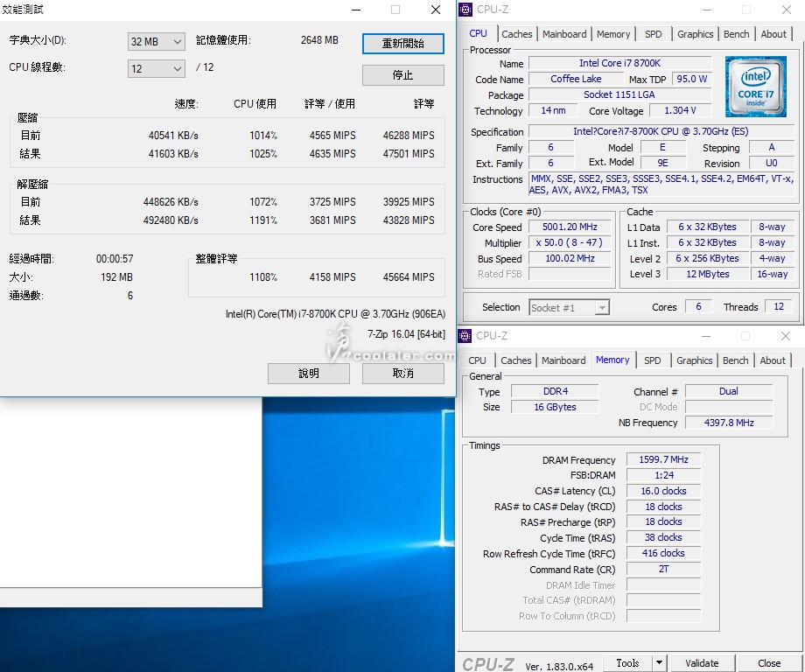Image resolution: width=805 pixels, height=672 pixels.
Task: Click the memory Type value DDR4
Action: [555, 391]
